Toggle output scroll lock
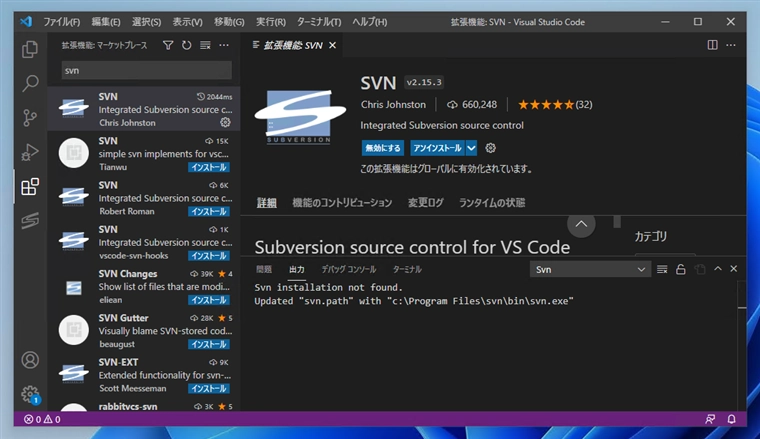The height and width of the screenshot is (439, 760). point(681,269)
